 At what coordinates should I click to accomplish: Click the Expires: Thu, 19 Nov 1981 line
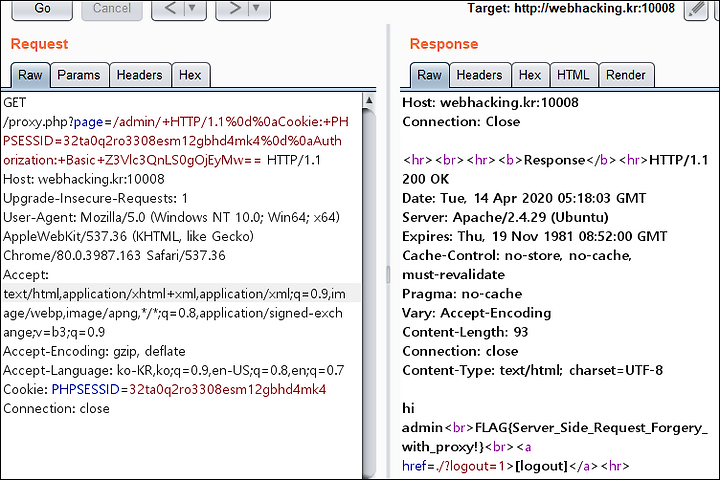(x=534, y=237)
